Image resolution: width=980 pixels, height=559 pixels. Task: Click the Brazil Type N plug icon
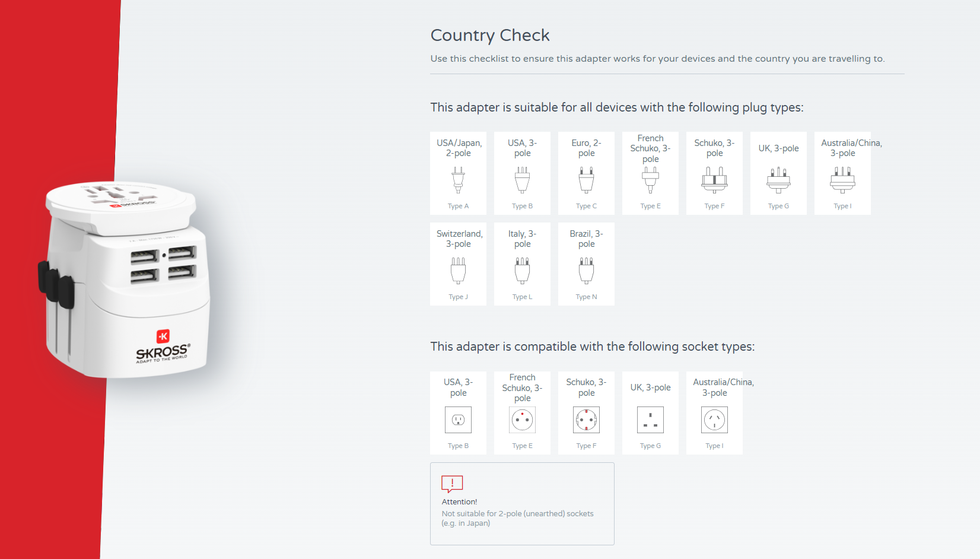(x=586, y=271)
